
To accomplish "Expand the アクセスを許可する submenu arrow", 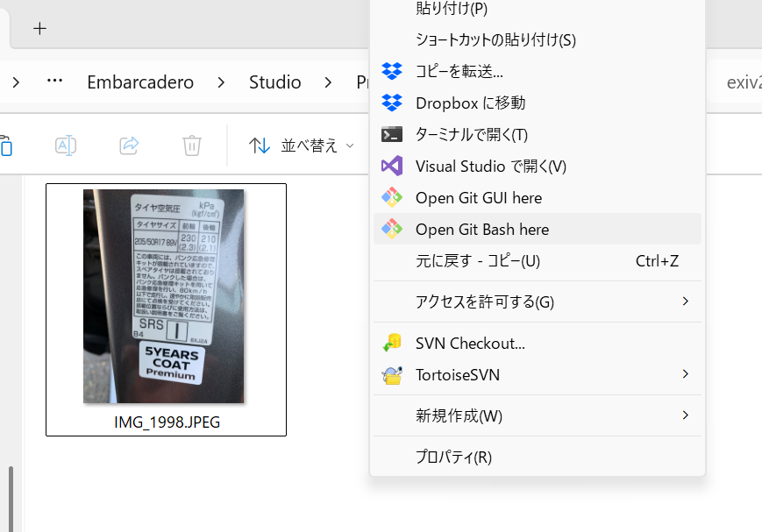I will [685, 301].
